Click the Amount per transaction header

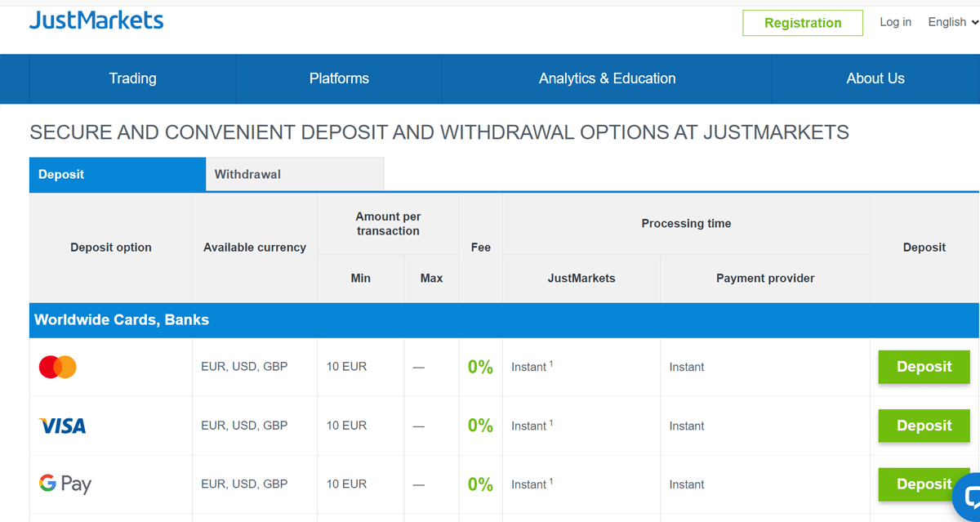388,224
